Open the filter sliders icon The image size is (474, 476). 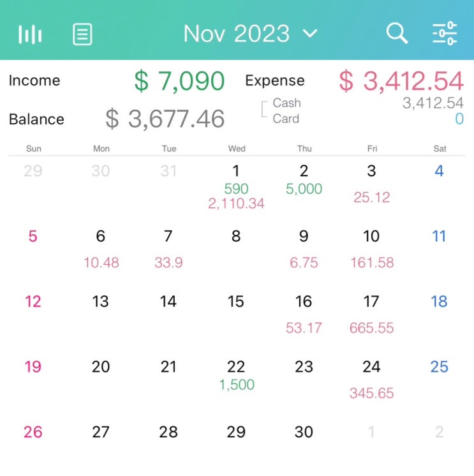445,33
